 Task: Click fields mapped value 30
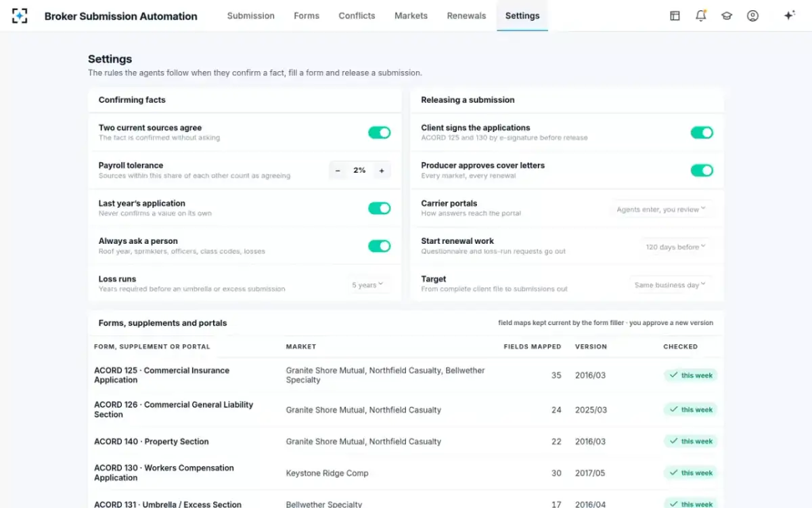(x=556, y=473)
